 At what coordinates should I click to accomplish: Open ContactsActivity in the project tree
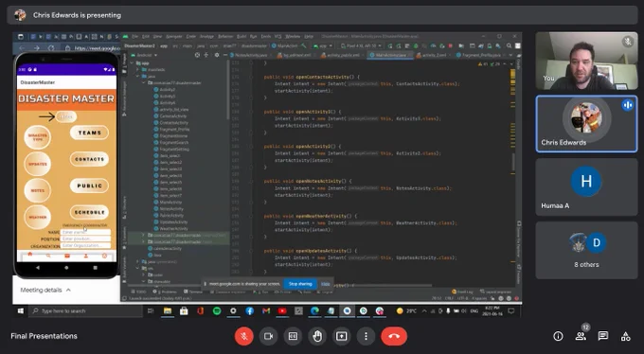coord(170,123)
